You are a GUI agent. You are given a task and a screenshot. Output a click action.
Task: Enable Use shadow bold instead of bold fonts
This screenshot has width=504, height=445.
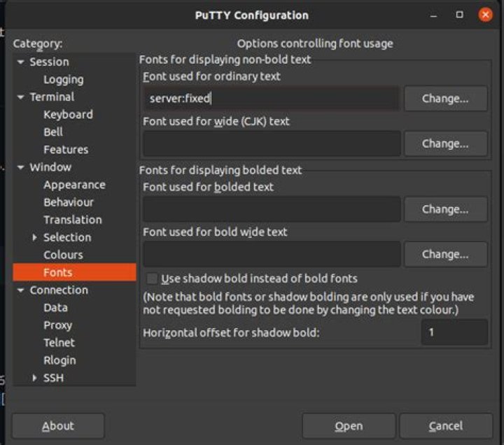(152, 278)
